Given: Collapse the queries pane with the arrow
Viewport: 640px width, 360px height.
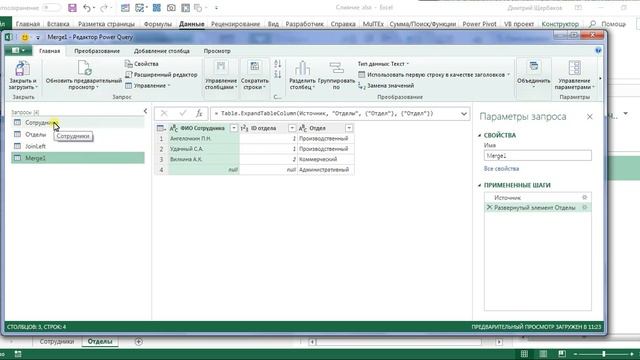Looking at the screenshot, I should (x=146, y=111).
